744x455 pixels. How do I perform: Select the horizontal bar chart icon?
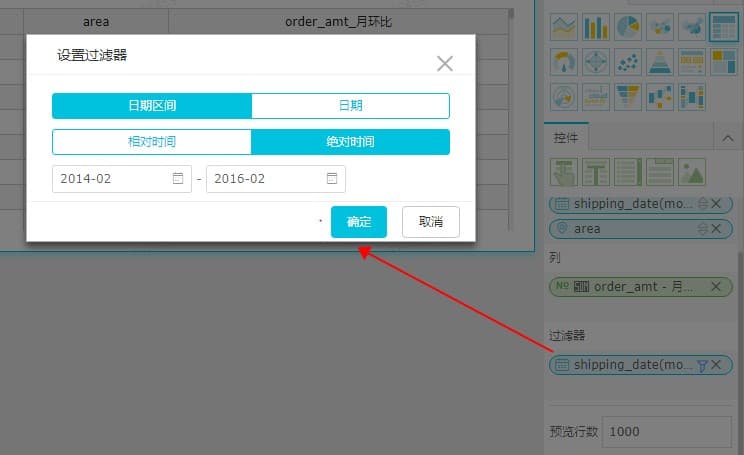point(596,97)
